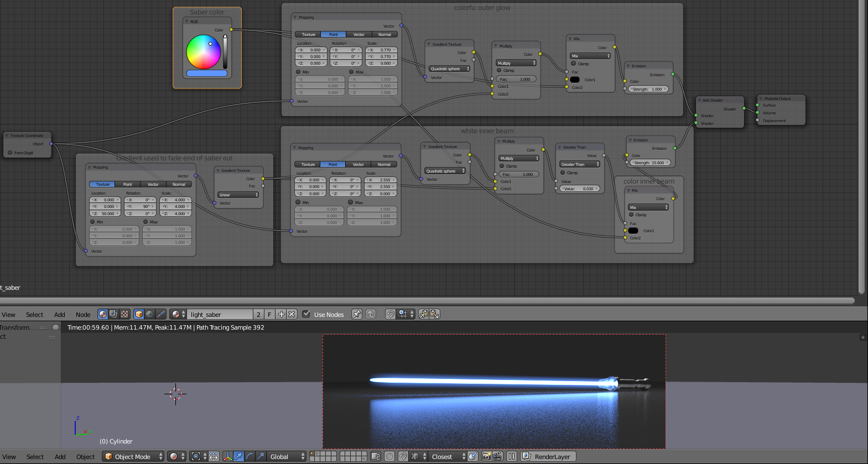The height and width of the screenshot is (464, 868).
Task: Open pivot point selector icon
Action: tap(199, 456)
